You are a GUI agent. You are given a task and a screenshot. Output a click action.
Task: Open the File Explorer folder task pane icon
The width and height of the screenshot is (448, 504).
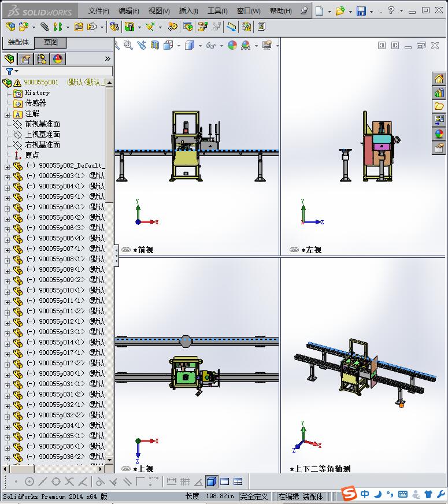(439, 106)
